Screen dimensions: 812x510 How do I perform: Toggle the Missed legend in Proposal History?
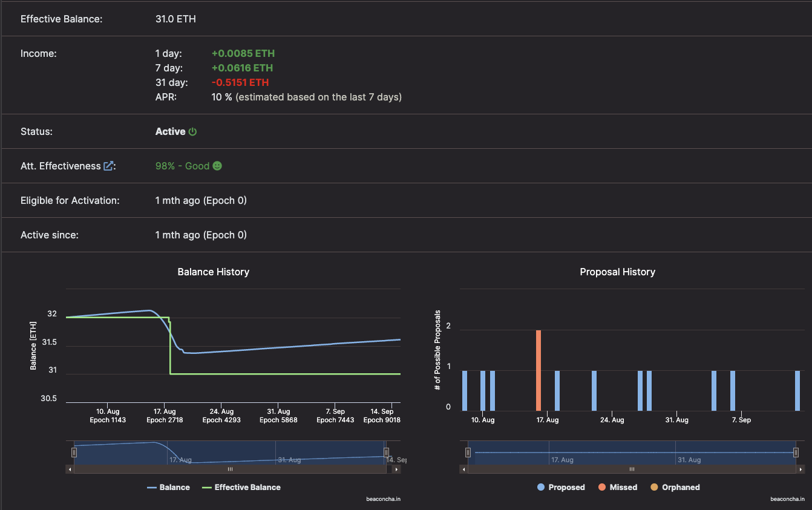[x=601, y=487]
